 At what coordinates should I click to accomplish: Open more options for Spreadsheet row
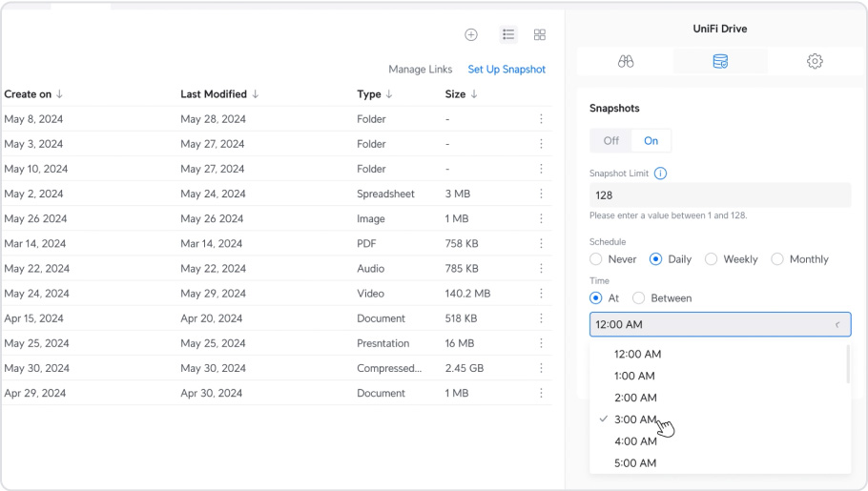click(x=541, y=194)
